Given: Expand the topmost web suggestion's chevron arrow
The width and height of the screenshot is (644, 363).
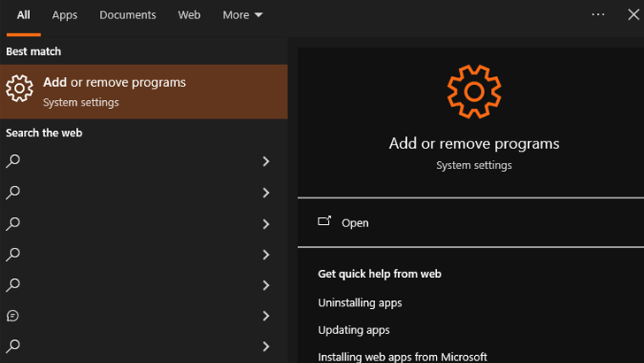Looking at the screenshot, I should point(265,161).
